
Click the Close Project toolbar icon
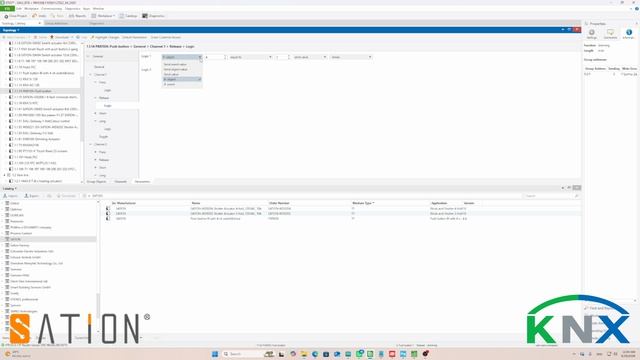coord(6,16)
